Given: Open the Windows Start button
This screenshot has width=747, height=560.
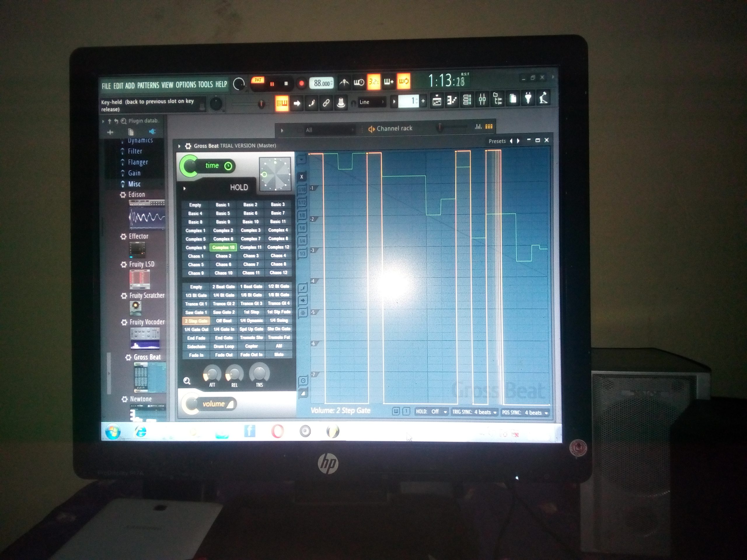Looking at the screenshot, I should [113, 431].
